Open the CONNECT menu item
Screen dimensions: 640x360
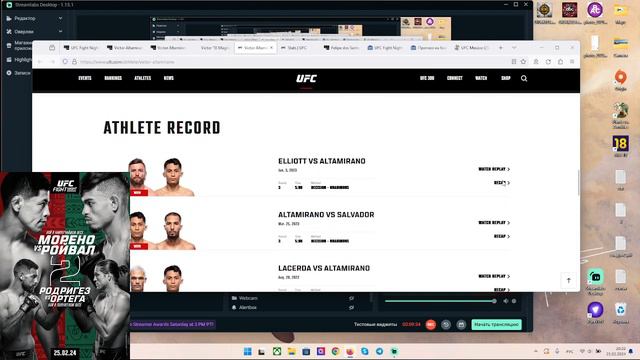point(454,78)
